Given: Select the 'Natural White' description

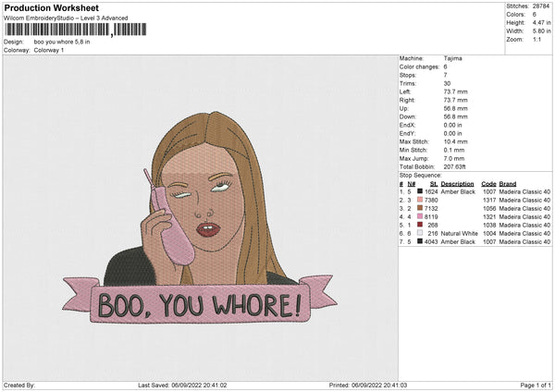Looking at the screenshot, I should point(459,234).
